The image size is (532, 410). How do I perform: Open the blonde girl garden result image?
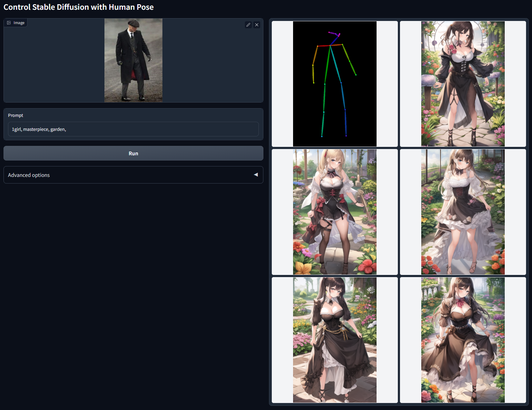point(335,212)
